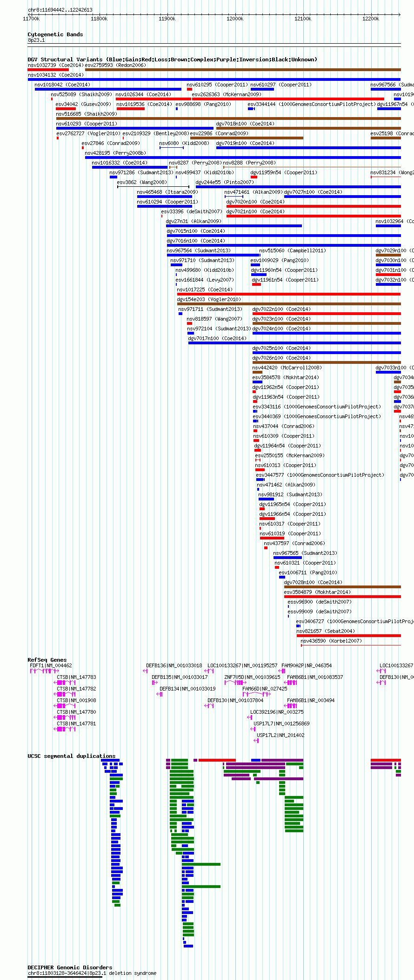Image resolution: width=414 pixels, height=980 pixels.
Task: Open gene ZNF705D|NM_001039615
Action: coord(252,677)
